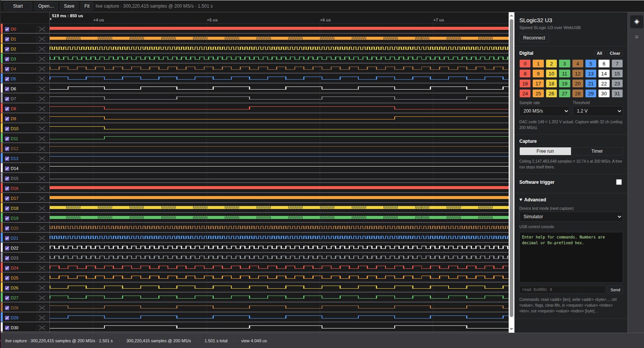Uncheck the D5 channel checkbox
This screenshot has width=644, height=348.
pos(7,79)
